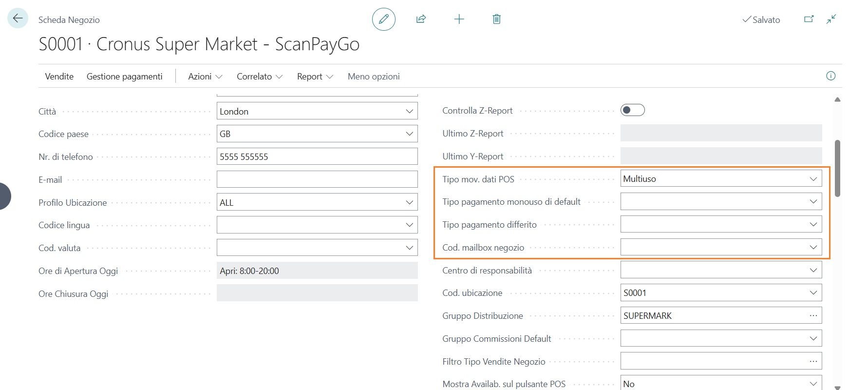Screen dimensions: 868x390
Task: Click into the E-mail field
Action: (x=317, y=179)
